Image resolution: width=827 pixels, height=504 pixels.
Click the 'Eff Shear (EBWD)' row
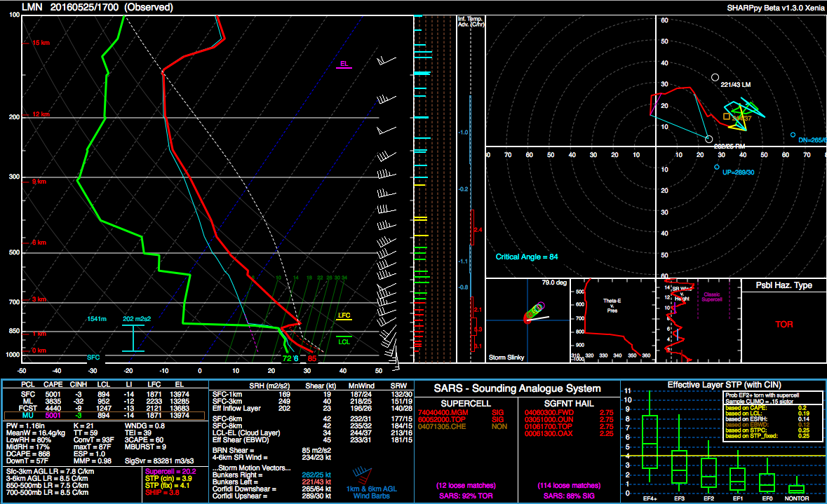[x=312, y=440]
